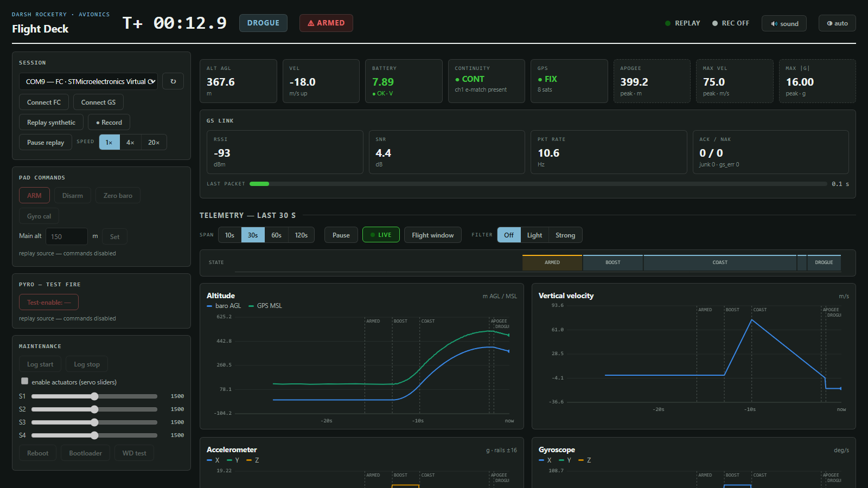Switch the auto theme button
Viewport: 868px width, 488px height.
click(837, 23)
